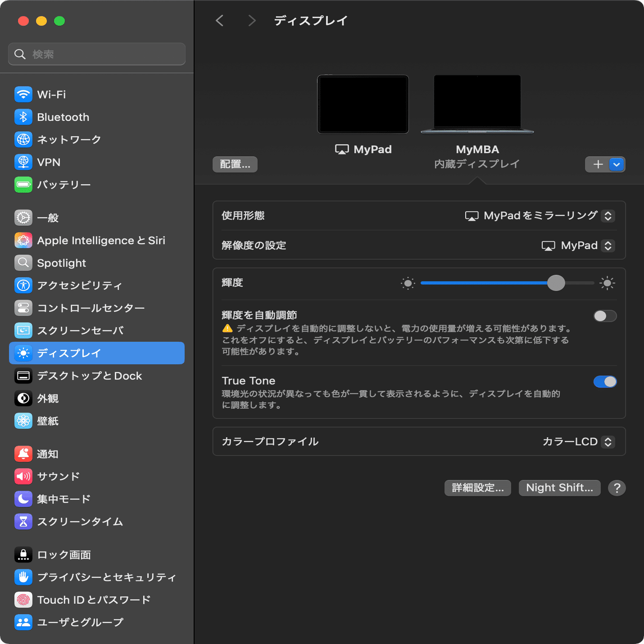Disable the True Tone toggle
The height and width of the screenshot is (644, 644).
tap(605, 381)
